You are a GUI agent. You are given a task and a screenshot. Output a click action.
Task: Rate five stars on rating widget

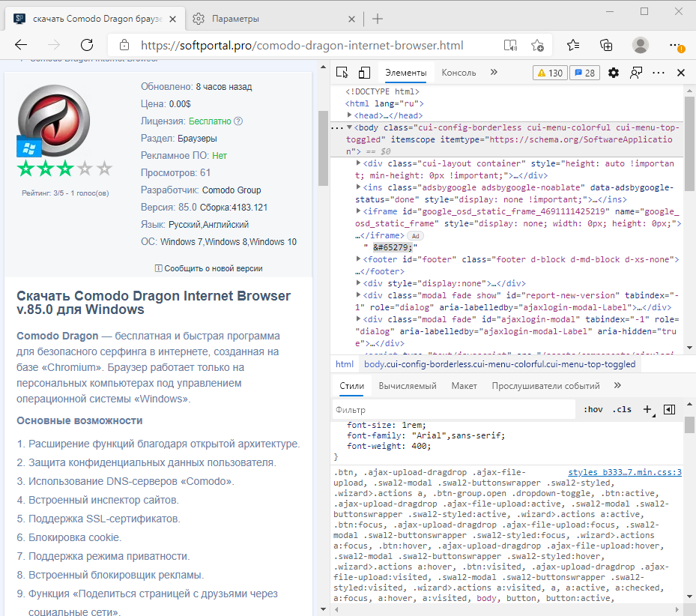[x=105, y=169]
